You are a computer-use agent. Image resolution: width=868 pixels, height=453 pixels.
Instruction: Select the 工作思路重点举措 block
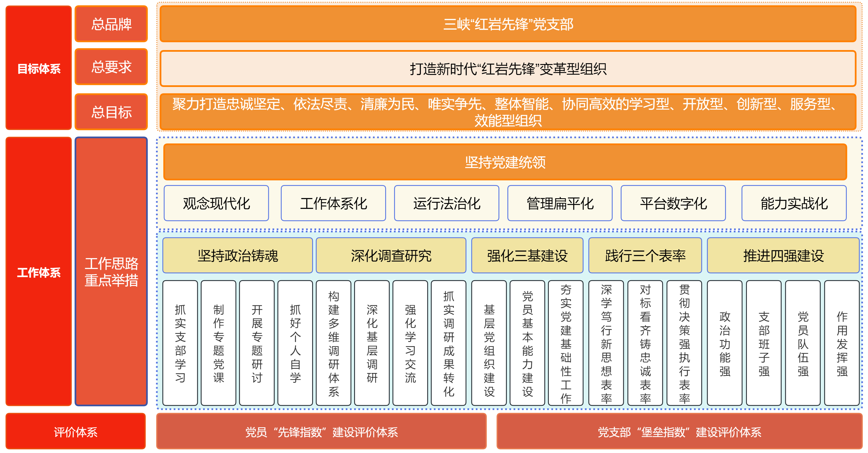point(111,272)
